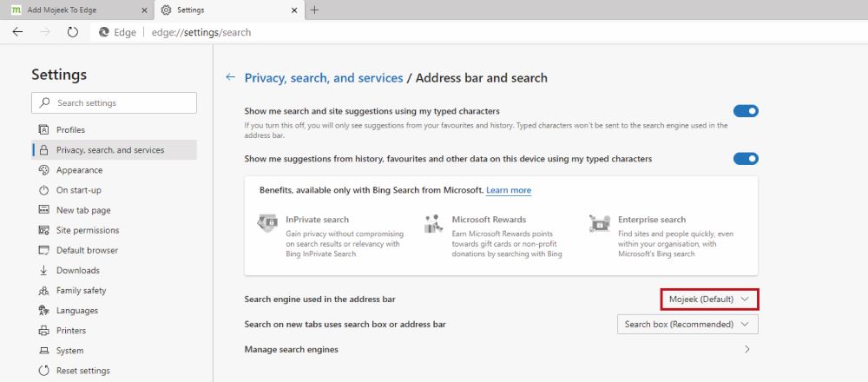Disable search and site suggestions toggle

(746, 111)
